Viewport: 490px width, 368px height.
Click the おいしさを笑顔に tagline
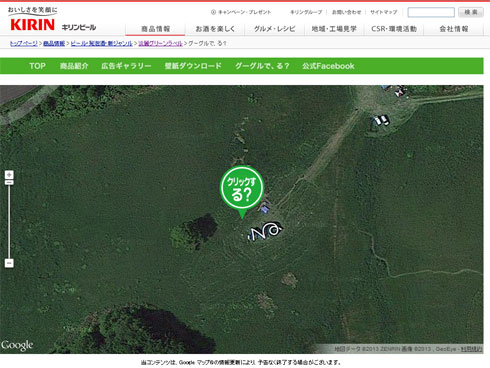click(x=33, y=10)
